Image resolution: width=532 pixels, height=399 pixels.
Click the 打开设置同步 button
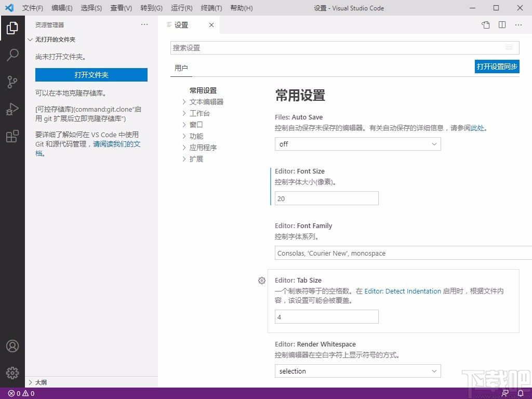(497, 66)
